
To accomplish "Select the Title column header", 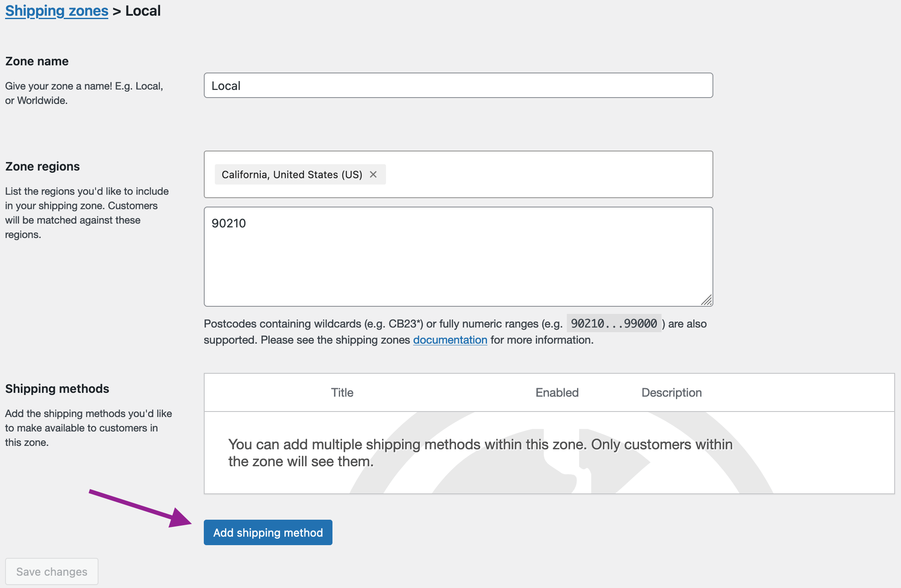I will point(342,392).
